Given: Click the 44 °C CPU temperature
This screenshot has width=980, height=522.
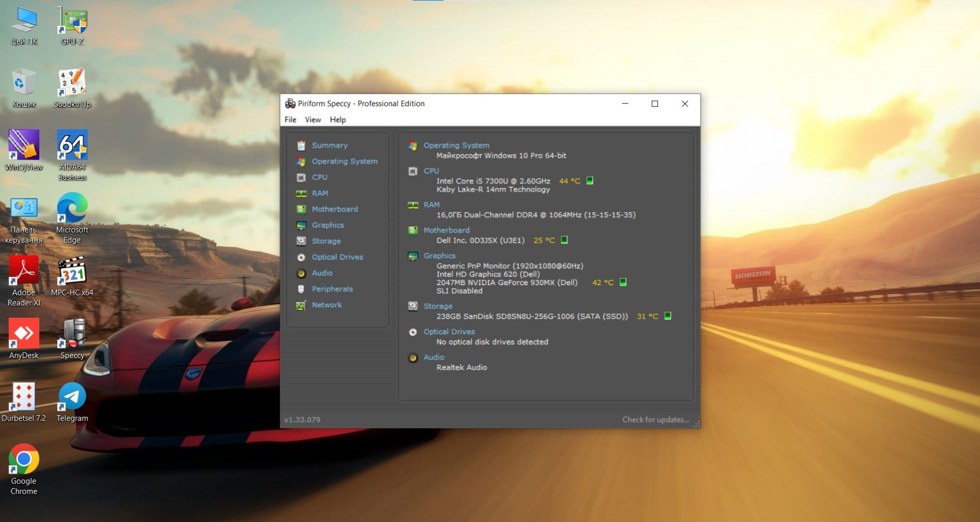Looking at the screenshot, I should click(x=569, y=181).
